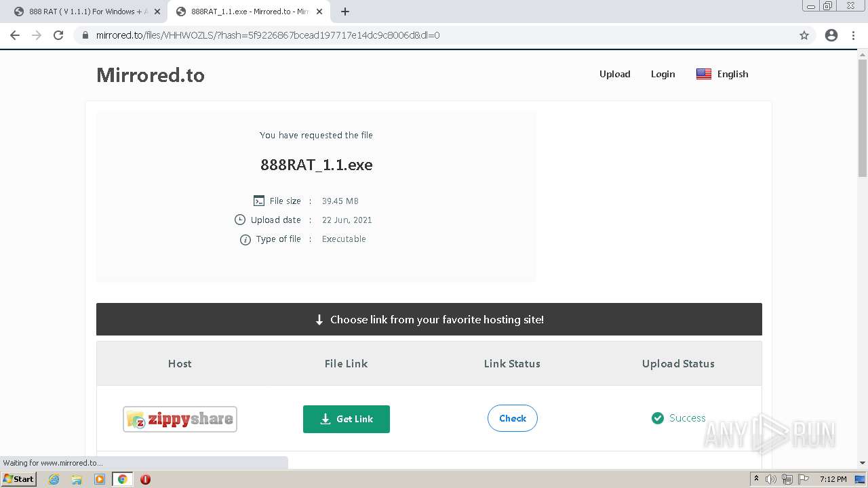Click the browser forward arrow
This screenshot has height=488, width=868.
(37, 35)
